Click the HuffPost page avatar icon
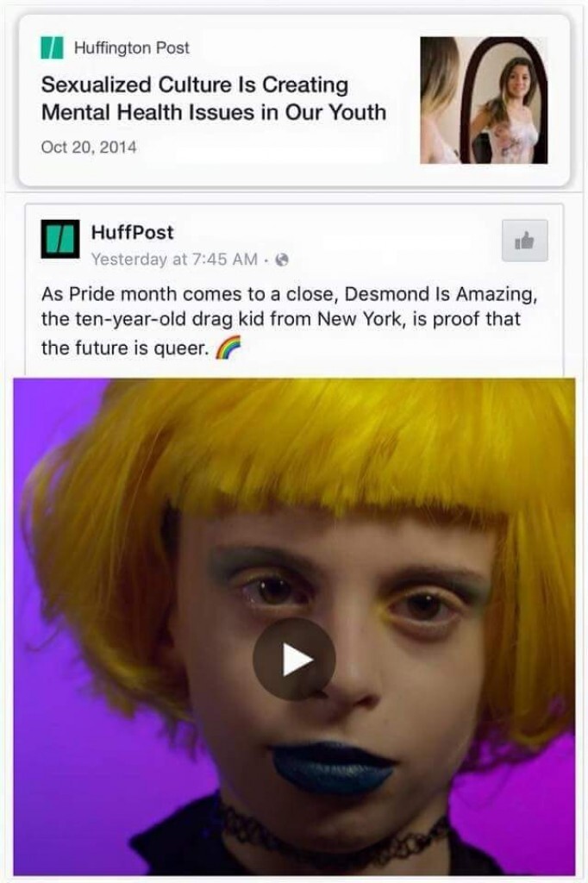 (60, 240)
